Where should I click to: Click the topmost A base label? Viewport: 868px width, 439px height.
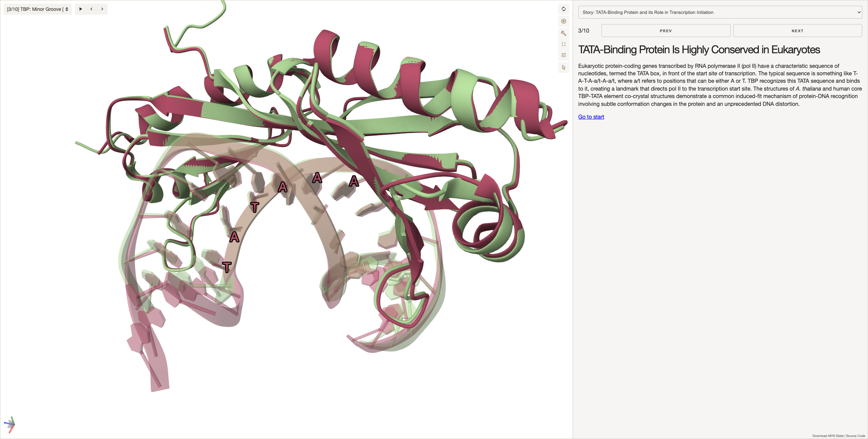[317, 177]
